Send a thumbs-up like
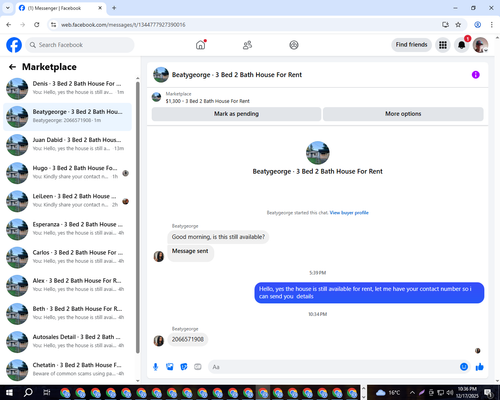 pyautogui.click(x=480, y=367)
